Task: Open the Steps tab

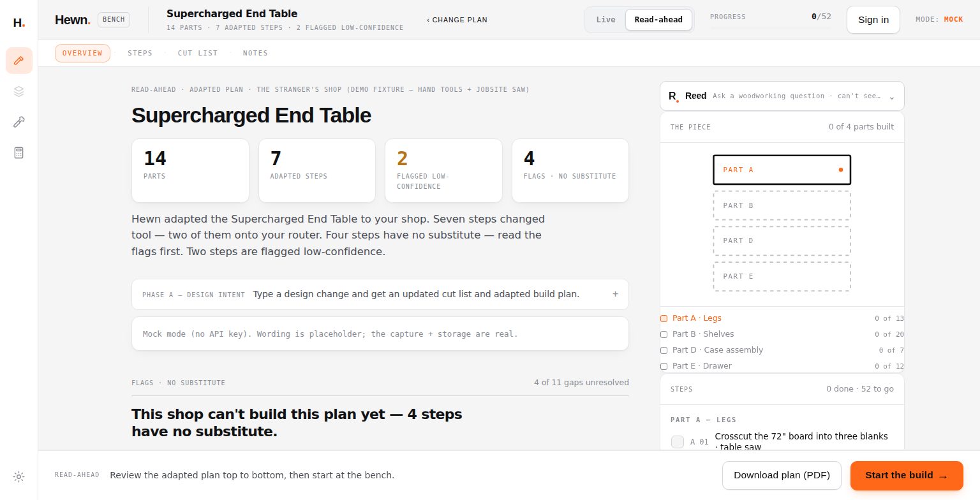Action: click(140, 53)
